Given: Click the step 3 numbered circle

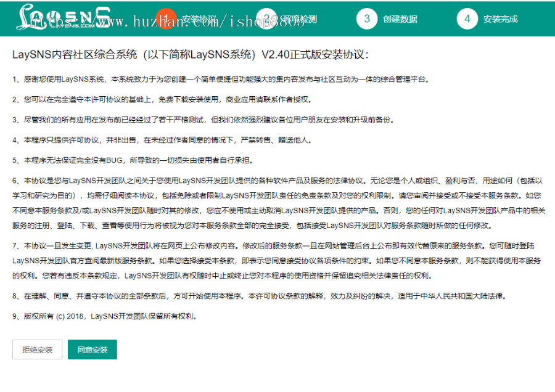Looking at the screenshot, I should point(367,18).
